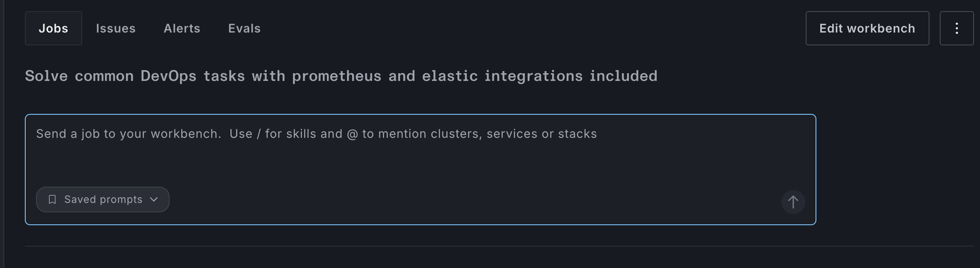Open the Alerts tab
The width and height of the screenshot is (980, 268).
tap(182, 28)
